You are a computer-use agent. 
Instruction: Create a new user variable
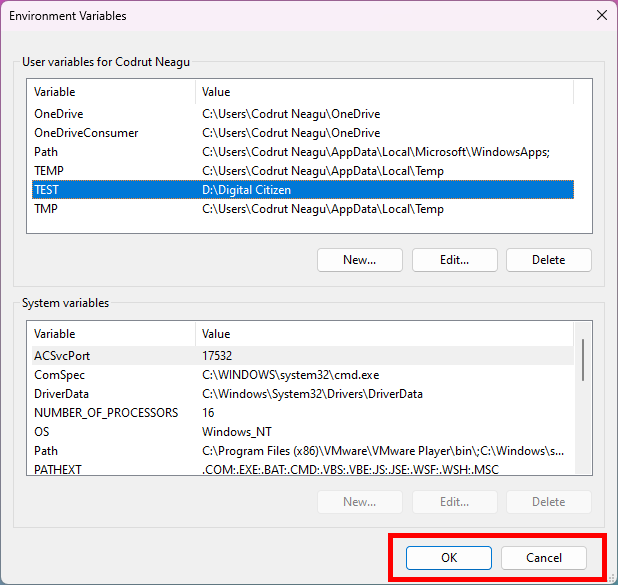point(359,260)
